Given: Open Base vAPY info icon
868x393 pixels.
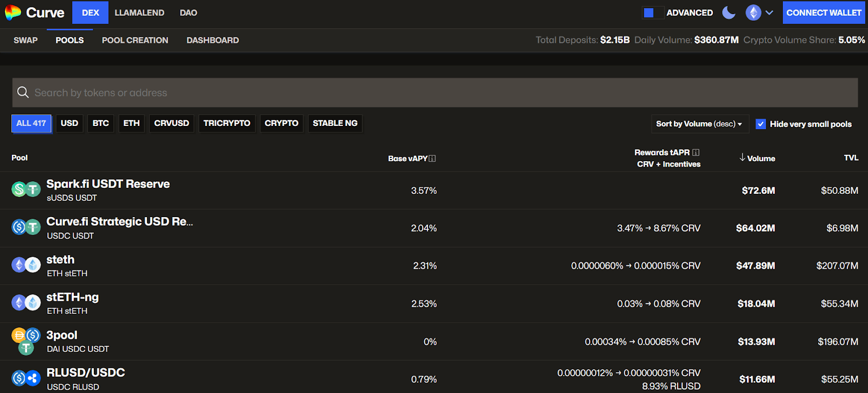Looking at the screenshot, I should coord(432,159).
